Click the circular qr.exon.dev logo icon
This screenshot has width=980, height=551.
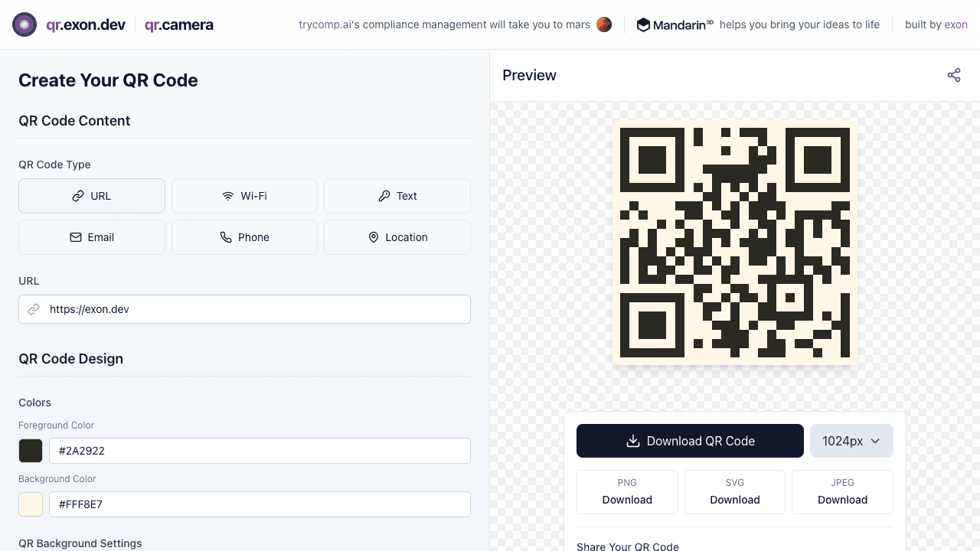(x=24, y=24)
